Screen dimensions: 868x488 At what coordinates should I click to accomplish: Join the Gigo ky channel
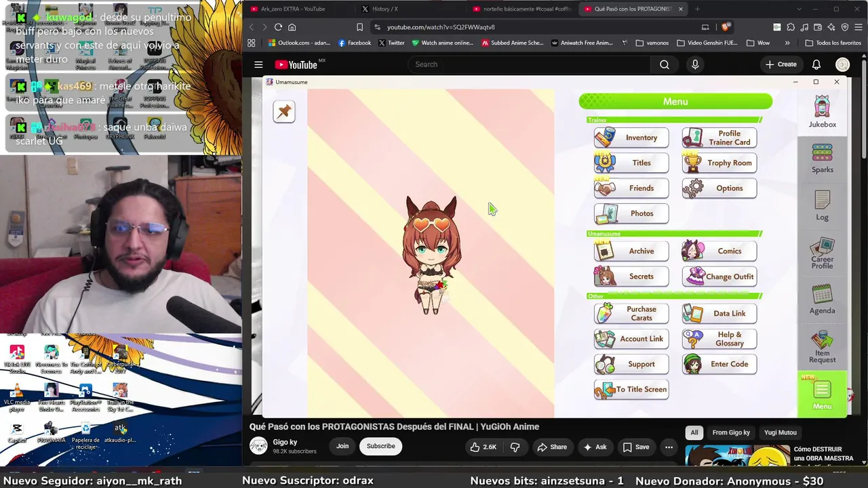342,446
